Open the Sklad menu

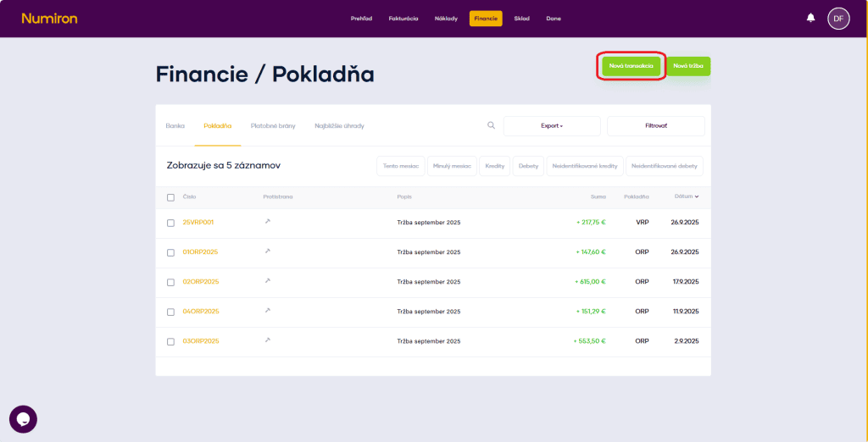click(x=521, y=19)
